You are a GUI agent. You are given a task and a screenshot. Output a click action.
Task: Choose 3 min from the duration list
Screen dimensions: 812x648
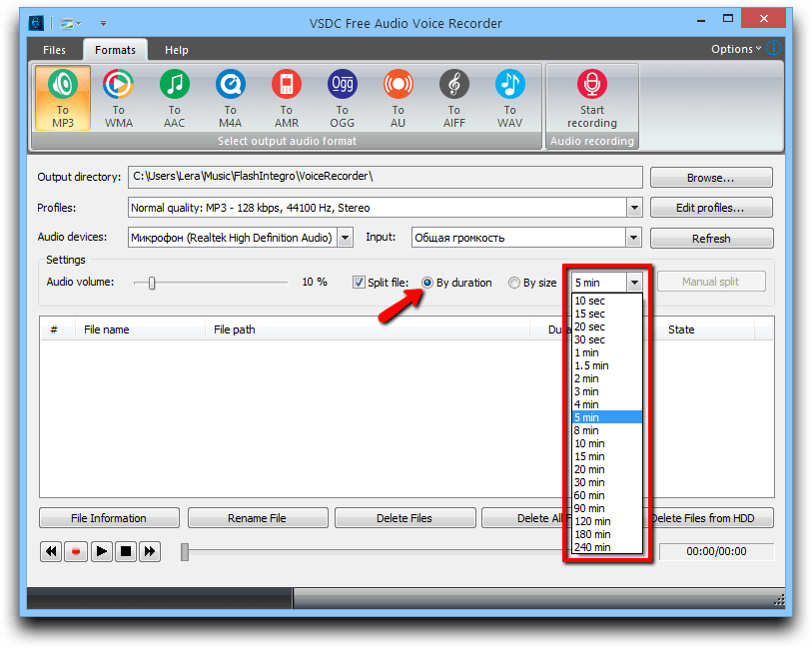607,391
